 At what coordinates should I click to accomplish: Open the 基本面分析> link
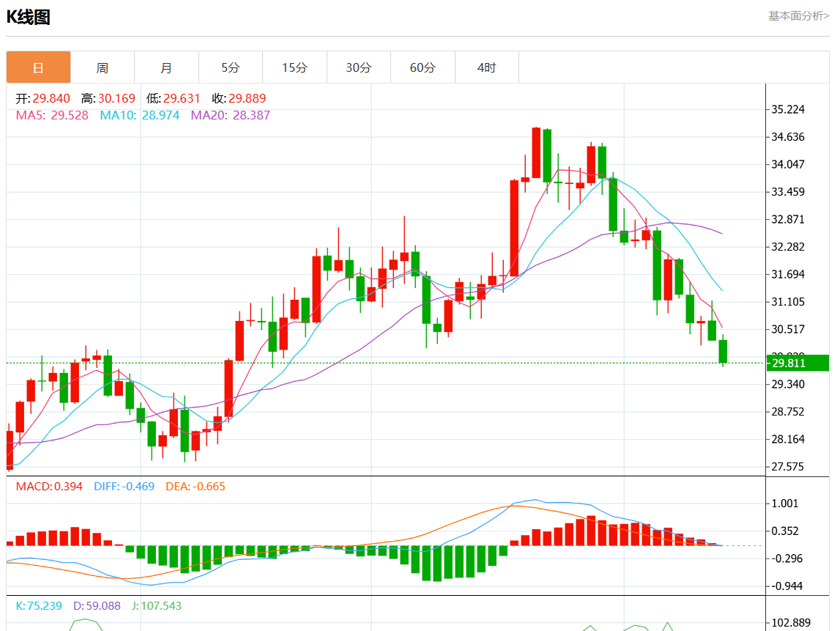pos(799,16)
